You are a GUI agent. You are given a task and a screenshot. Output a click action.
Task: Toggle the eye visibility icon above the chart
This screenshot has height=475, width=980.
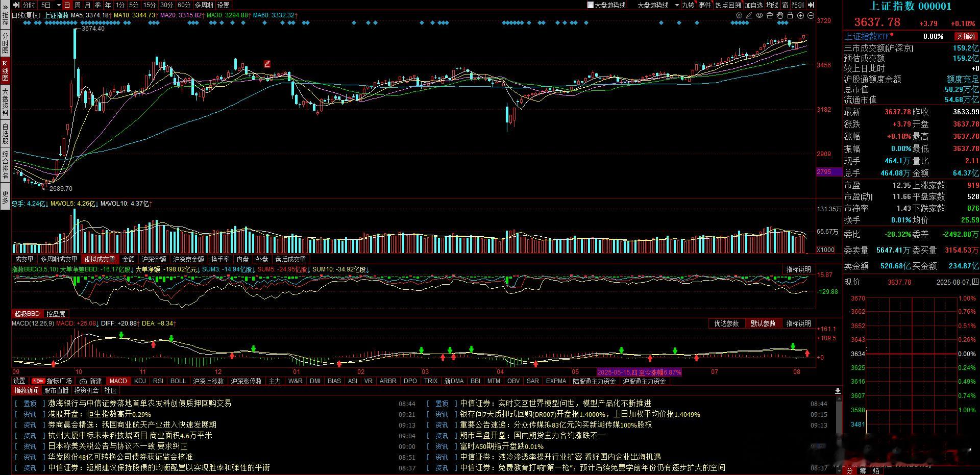(759, 16)
